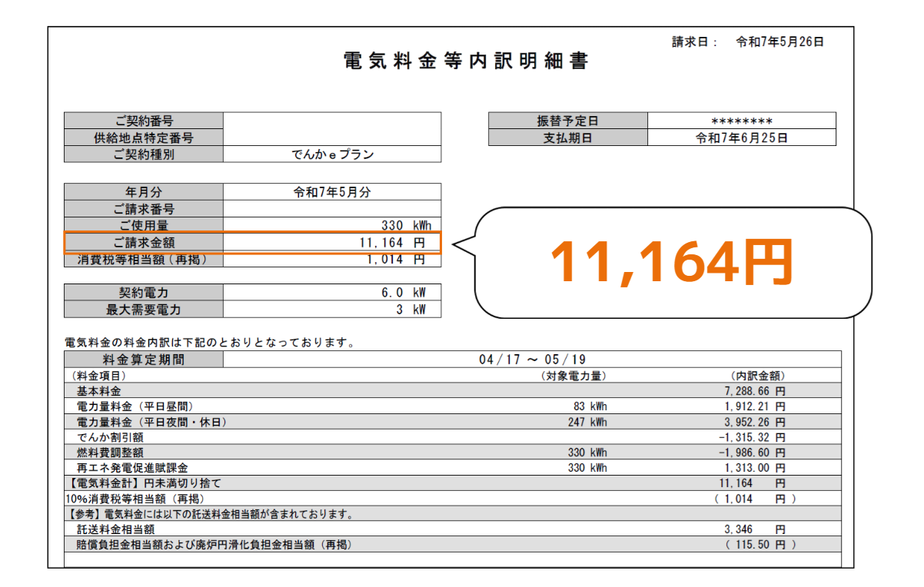Select the 託送料金相当額 amount 3,346 円

pyautogui.click(x=754, y=529)
